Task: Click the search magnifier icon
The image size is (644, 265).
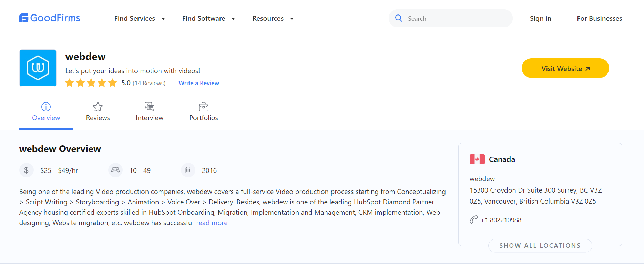Action: click(399, 18)
